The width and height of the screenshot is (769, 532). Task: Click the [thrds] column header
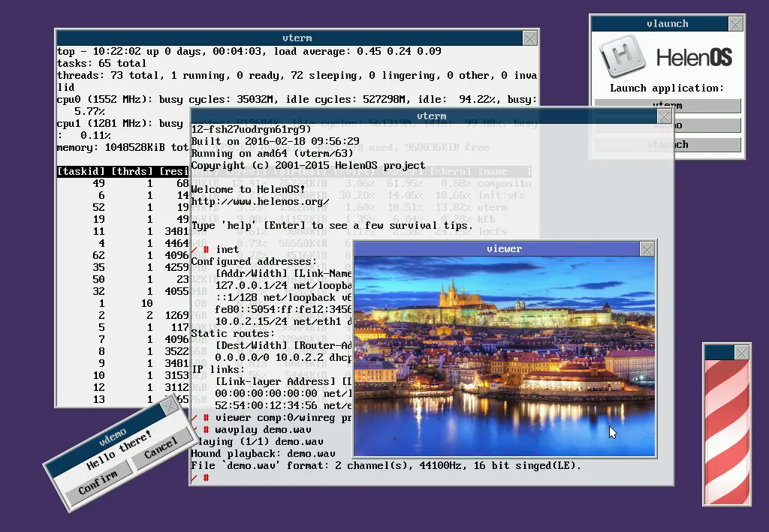coord(132,171)
